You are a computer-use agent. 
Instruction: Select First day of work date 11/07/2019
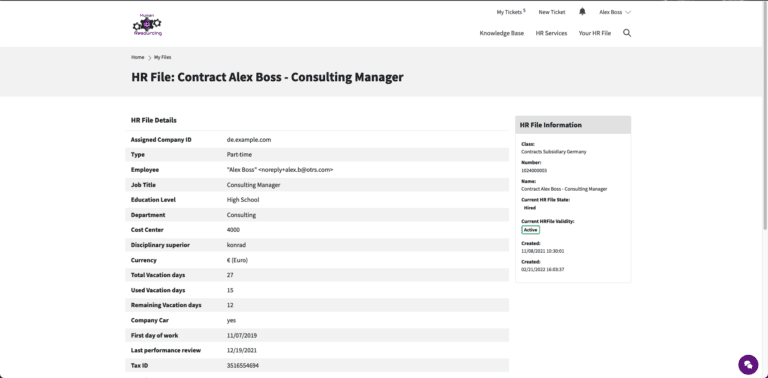242,335
